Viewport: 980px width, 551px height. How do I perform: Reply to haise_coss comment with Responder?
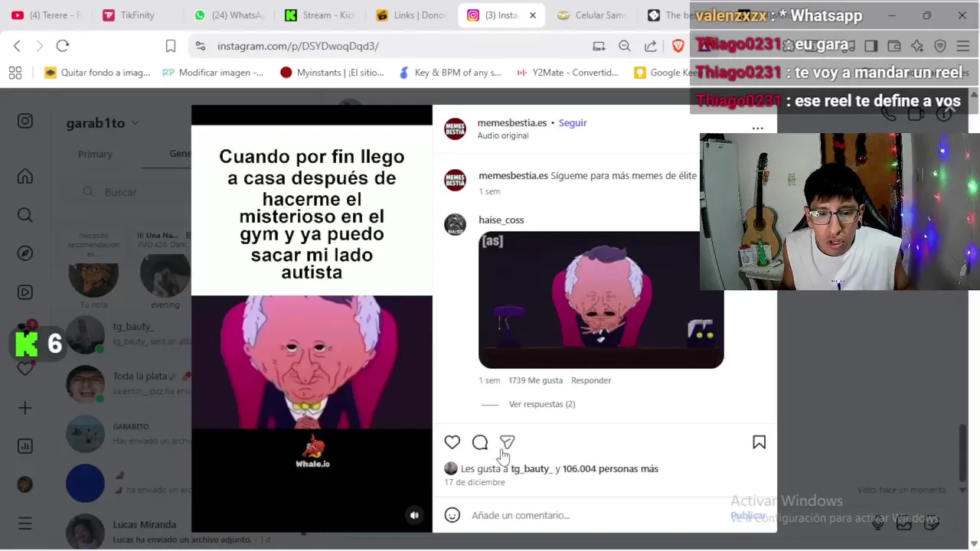pyautogui.click(x=591, y=380)
